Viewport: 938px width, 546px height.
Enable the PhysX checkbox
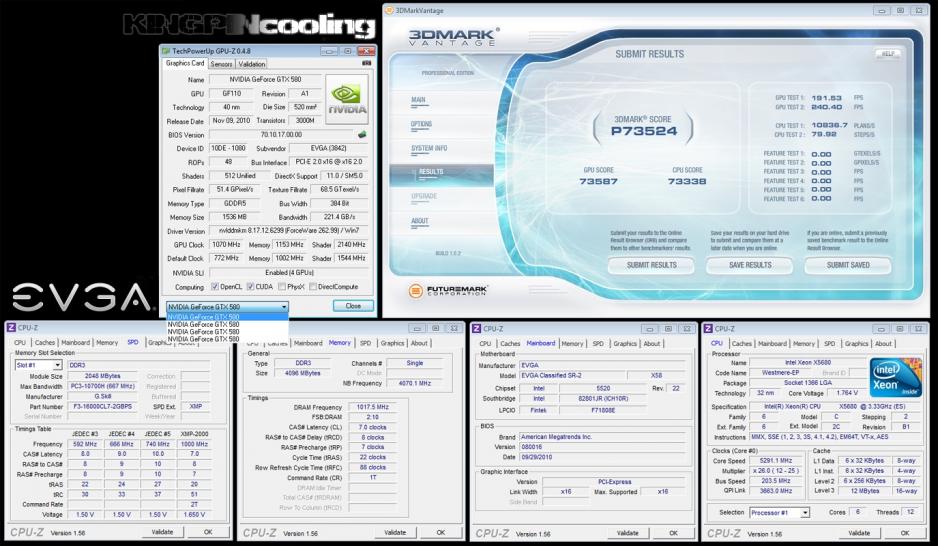[x=282, y=287]
